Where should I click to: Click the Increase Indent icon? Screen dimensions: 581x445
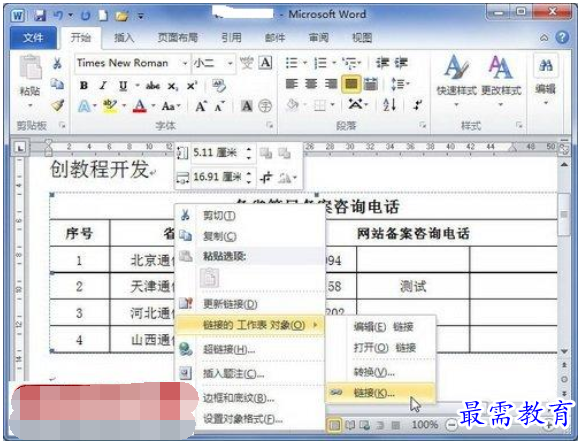point(401,63)
